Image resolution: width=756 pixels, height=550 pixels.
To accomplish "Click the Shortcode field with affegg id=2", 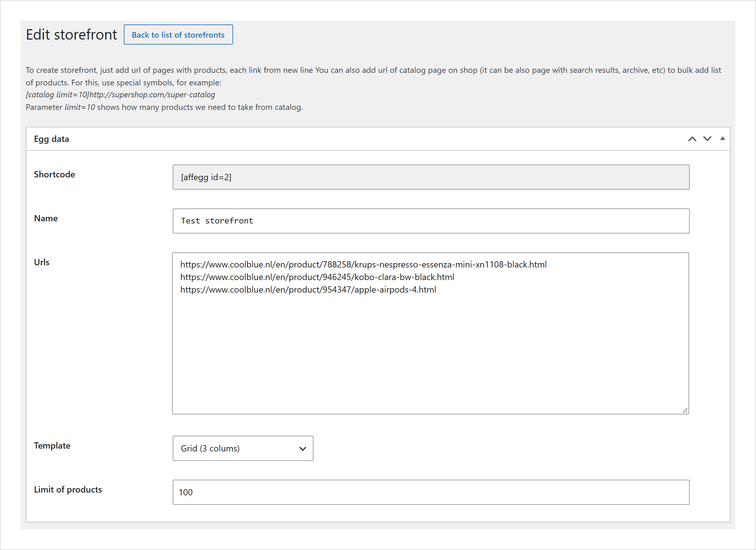I will [431, 177].
